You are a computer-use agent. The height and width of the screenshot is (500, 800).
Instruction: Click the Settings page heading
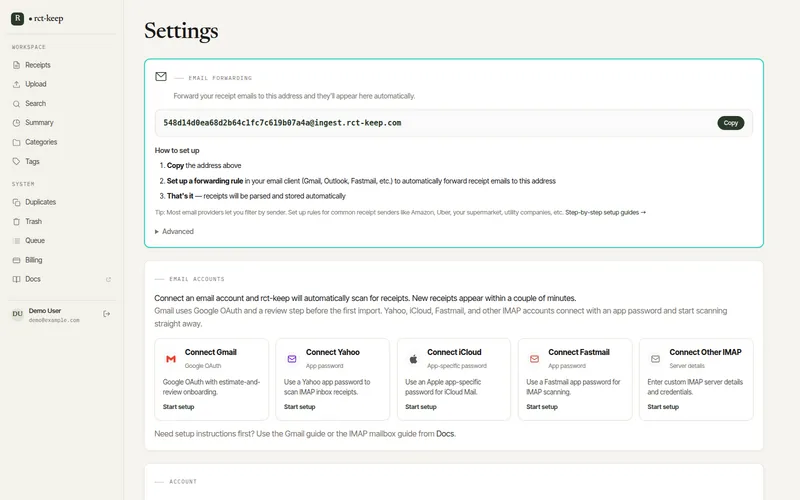181,31
